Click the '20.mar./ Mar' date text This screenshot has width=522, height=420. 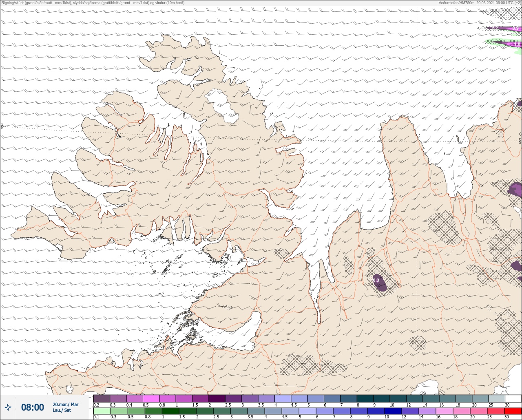[65, 405]
